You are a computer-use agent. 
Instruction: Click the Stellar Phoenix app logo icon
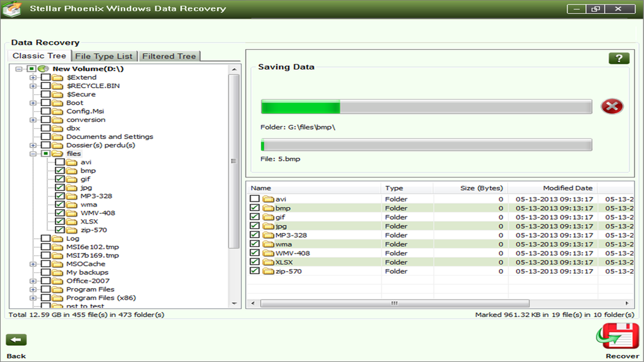point(11,9)
